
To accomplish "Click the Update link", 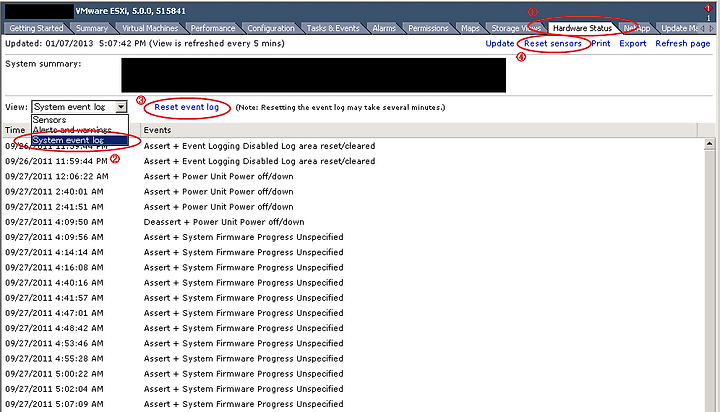I will pos(500,44).
